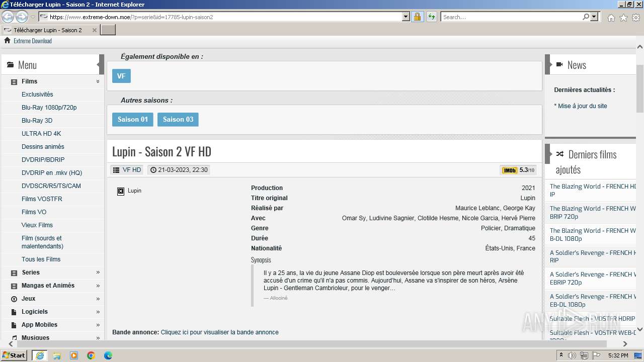Image resolution: width=644 pixels, height=362 pixels.
Task: Open recent pages dropdown next to Forward
Action: [33, 17]
